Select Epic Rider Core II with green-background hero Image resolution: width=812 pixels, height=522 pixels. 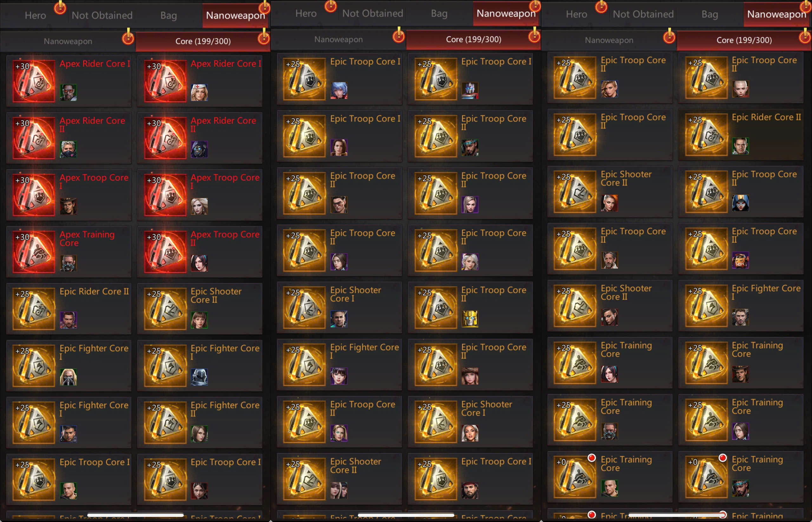pyautogui.click(x=740, y=134)
